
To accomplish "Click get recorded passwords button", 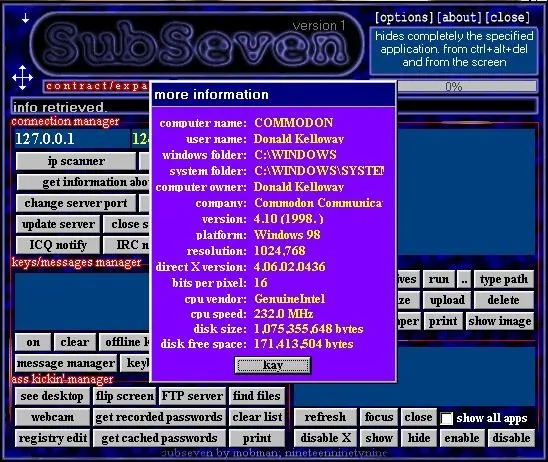I will click(x=159, y=417).
